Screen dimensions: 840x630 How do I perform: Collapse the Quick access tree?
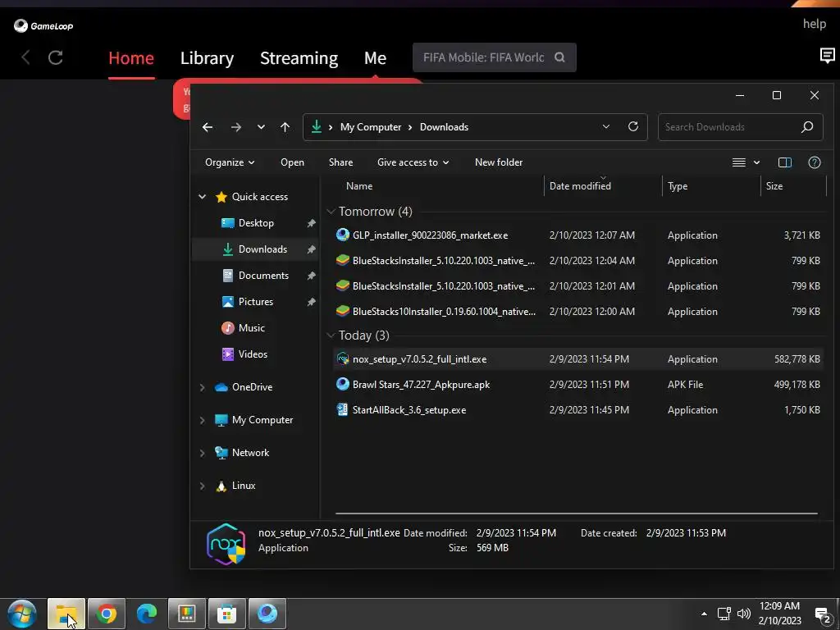click(202, 197)
